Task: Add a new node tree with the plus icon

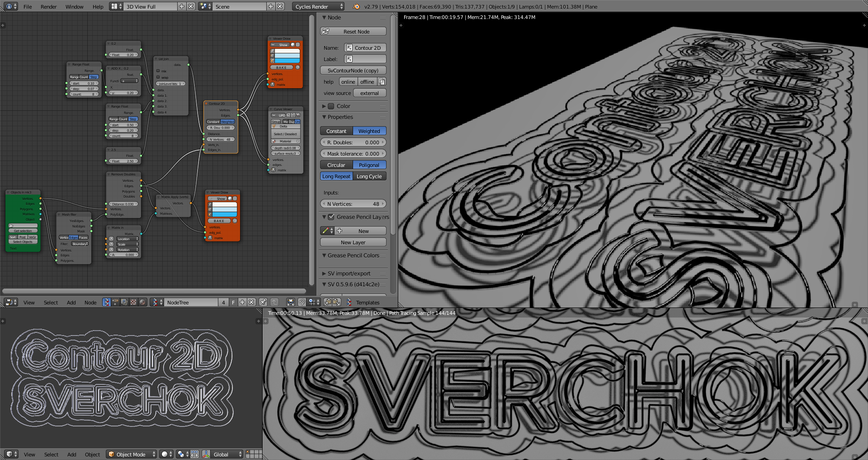Action: click(x=242, y=302)
